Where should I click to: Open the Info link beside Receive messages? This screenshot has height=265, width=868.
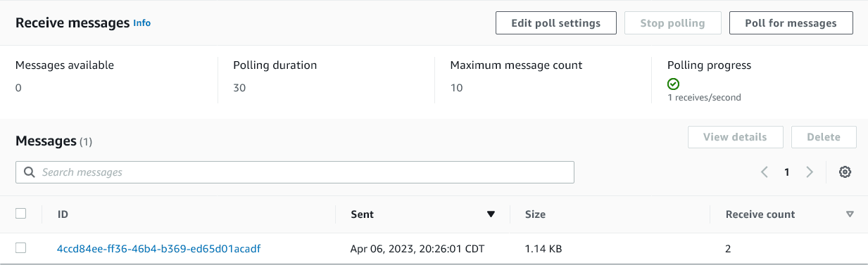[x=142, y=22]
